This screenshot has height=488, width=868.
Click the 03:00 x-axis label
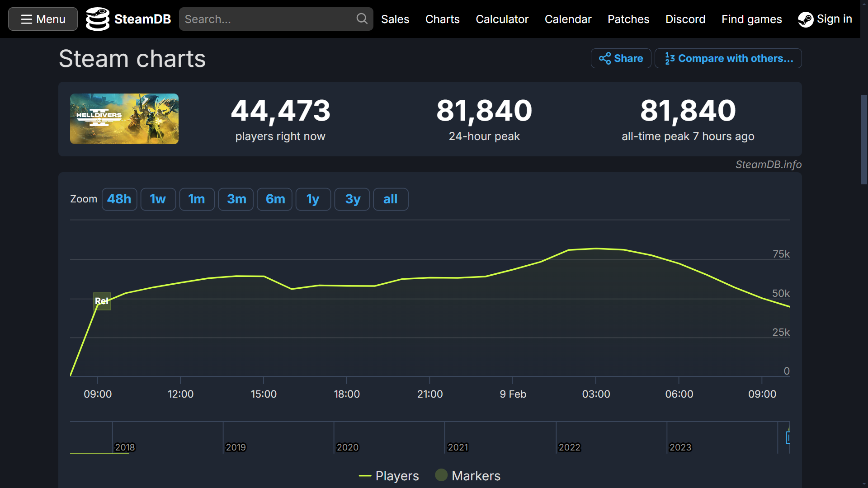pos(596,394)
